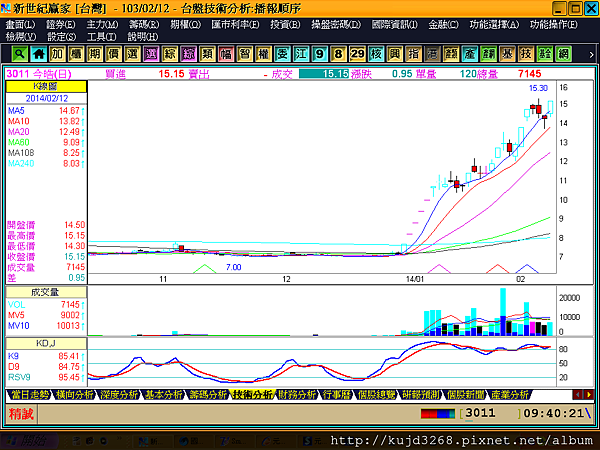Click the yellow 綜 toolbar icon
Image resolution: width=600 pixels, height=450 pixels.
coord(170,54)
